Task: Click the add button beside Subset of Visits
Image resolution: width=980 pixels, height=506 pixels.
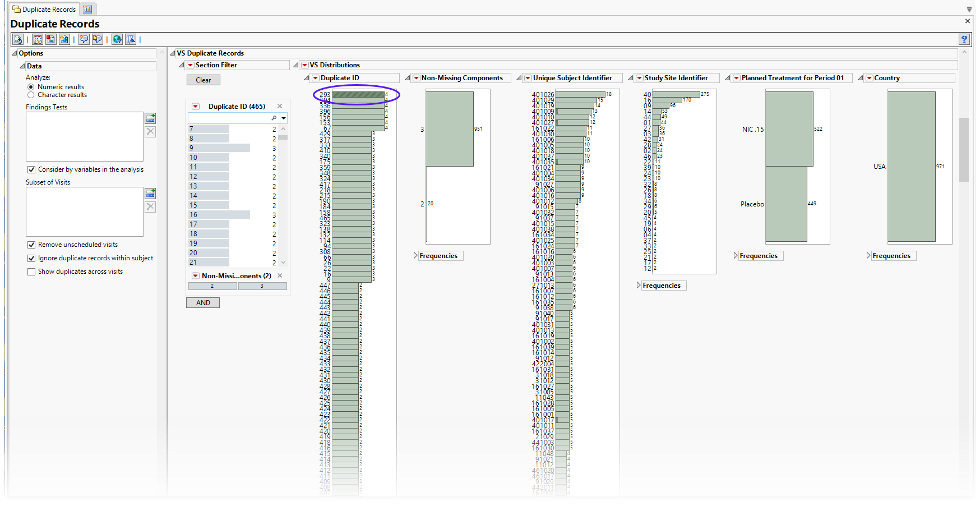Action: 150,194
